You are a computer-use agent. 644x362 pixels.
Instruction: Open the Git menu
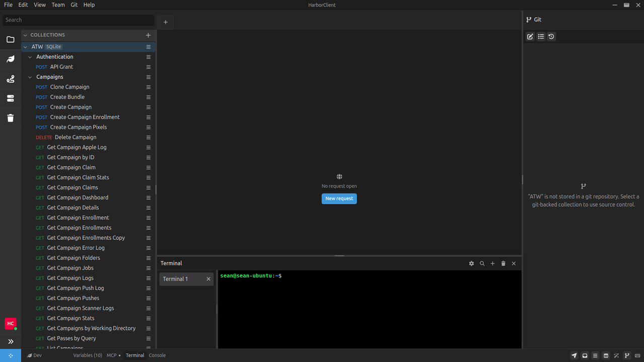click(74, 5)
